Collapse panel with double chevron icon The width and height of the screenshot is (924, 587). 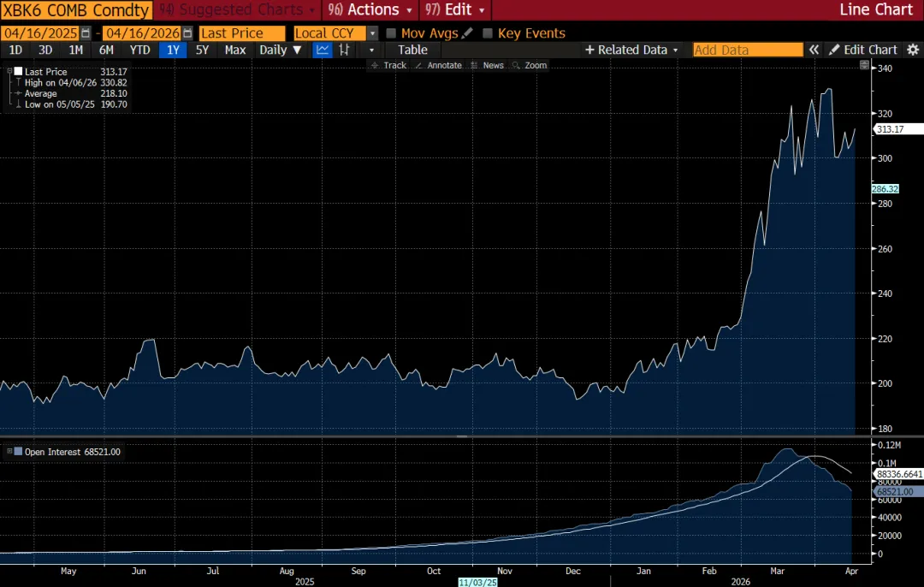[x=814, y=50]
